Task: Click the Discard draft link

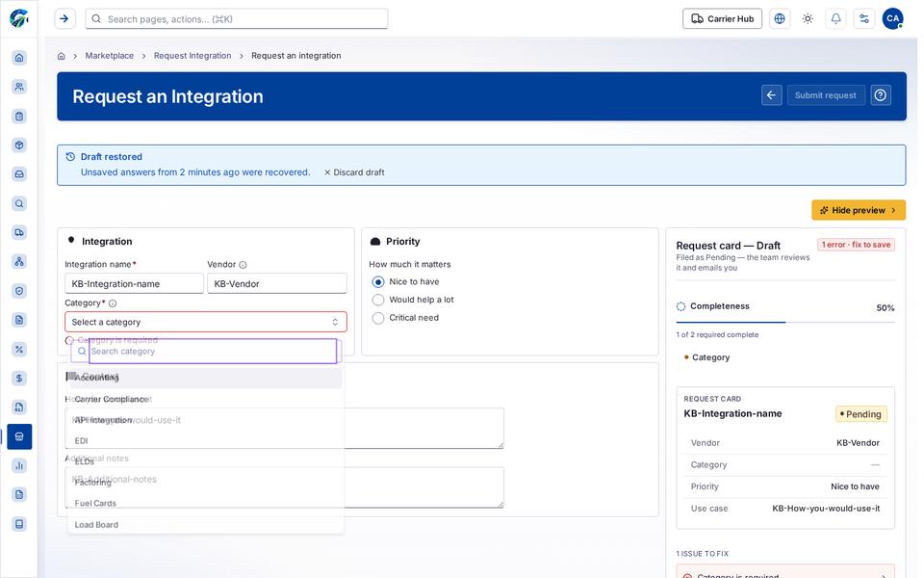Action: [354, 172]
